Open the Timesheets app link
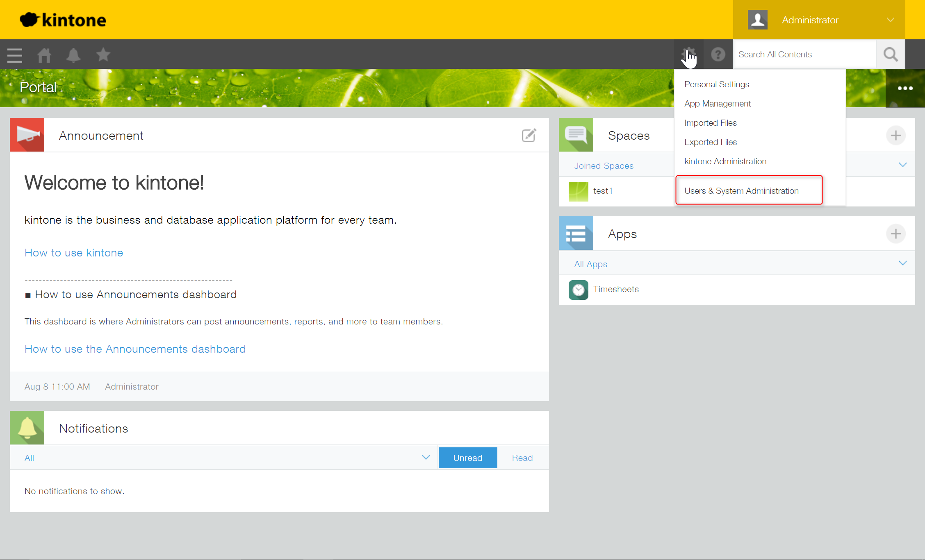The image size is (925, 560). [616, 289]
